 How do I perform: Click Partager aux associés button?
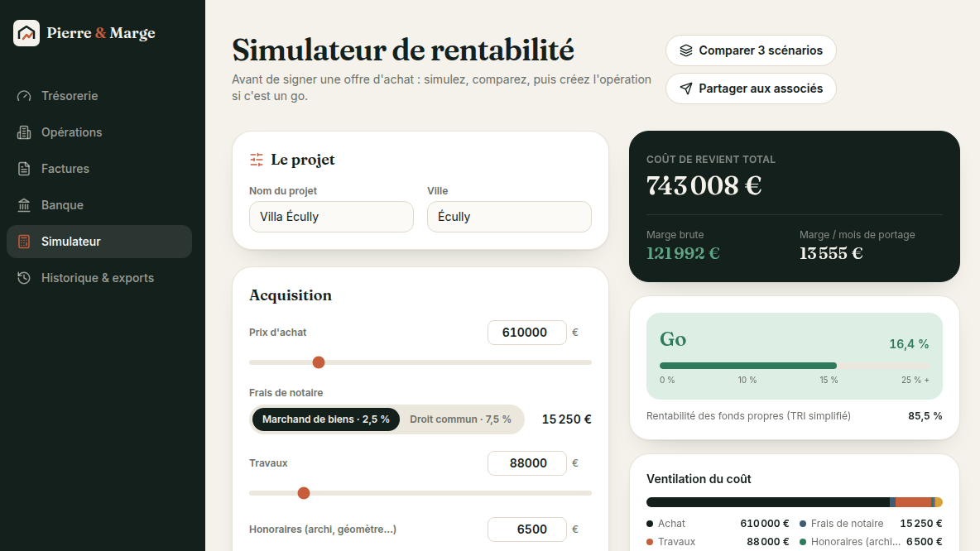pyautogui.click(x=751, y=89)
